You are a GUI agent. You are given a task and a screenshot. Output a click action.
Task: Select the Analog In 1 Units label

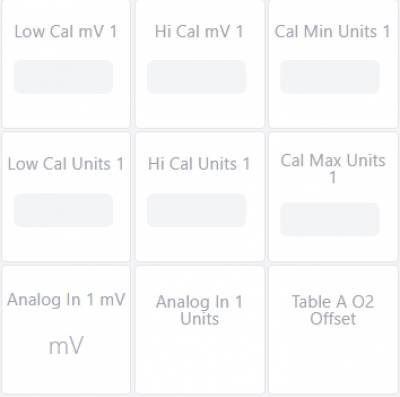[199, 310]
